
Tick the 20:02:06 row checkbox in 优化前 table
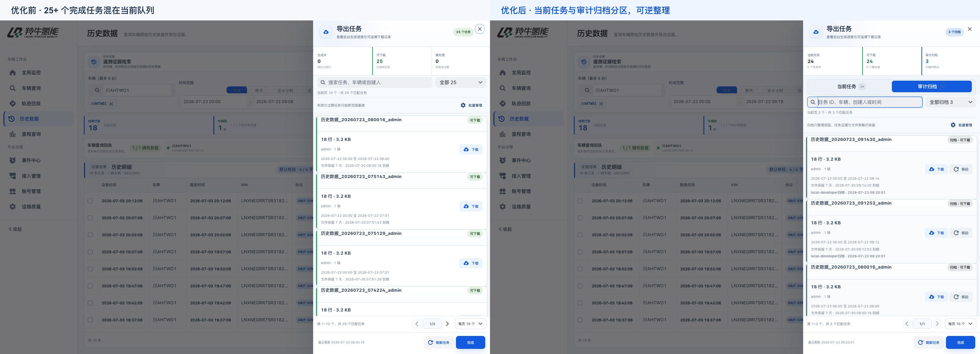[90, 235]
